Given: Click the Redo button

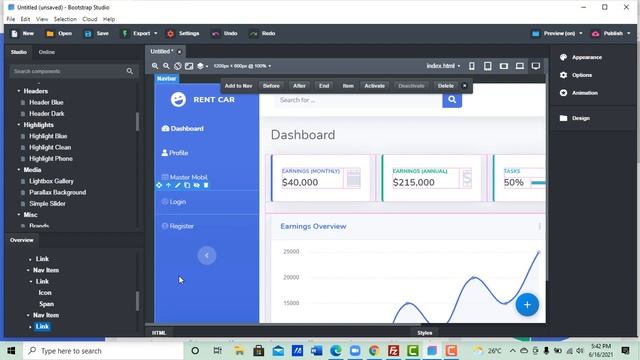Looking at the screenshot, I should [262, 33].
